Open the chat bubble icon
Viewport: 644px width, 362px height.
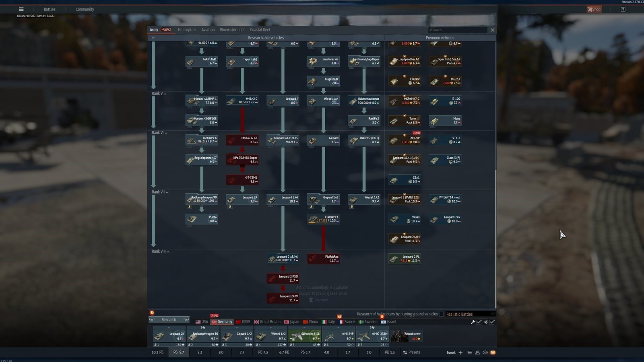coord(485,353)
